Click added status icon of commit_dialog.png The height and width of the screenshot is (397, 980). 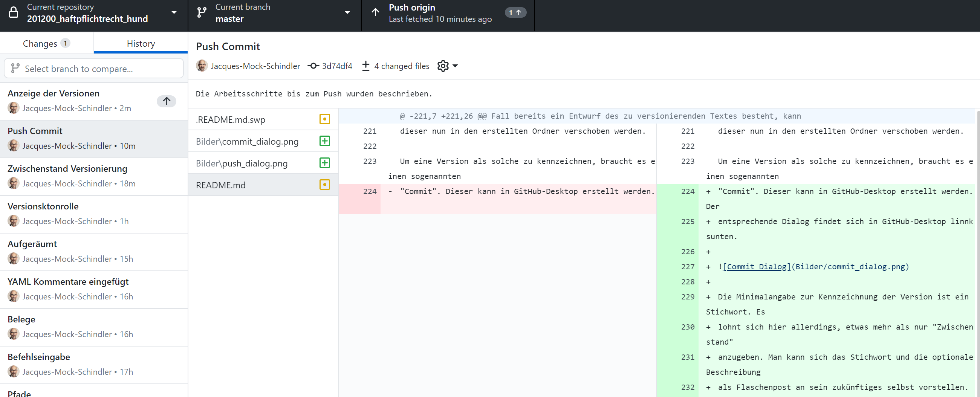324,141
